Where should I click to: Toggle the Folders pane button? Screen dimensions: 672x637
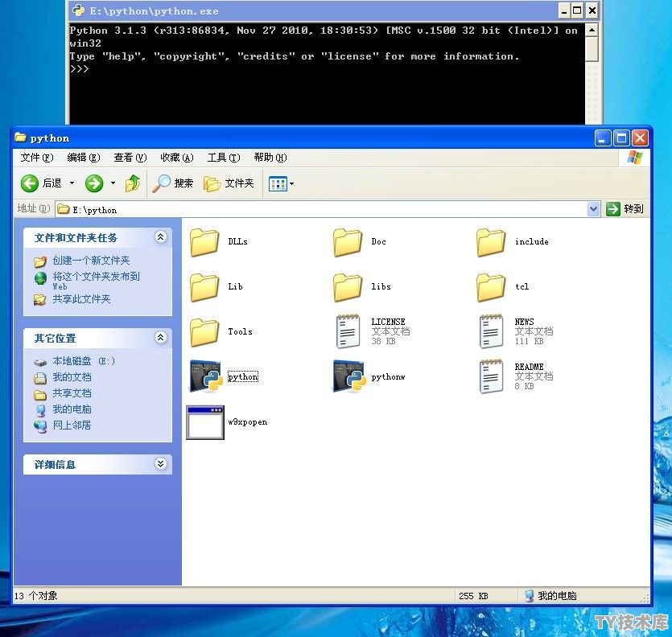(x=229, y=183)
